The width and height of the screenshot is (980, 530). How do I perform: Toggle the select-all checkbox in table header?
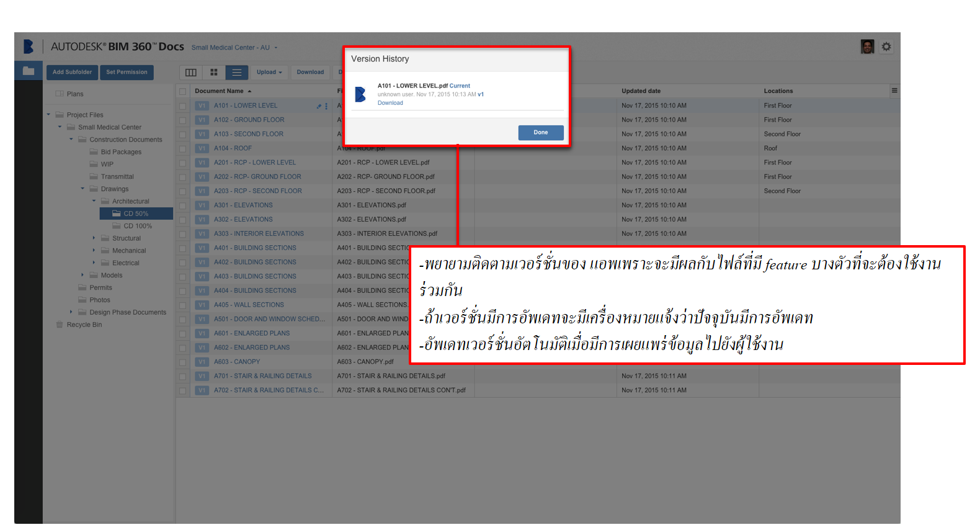click(x=182, y=91)
